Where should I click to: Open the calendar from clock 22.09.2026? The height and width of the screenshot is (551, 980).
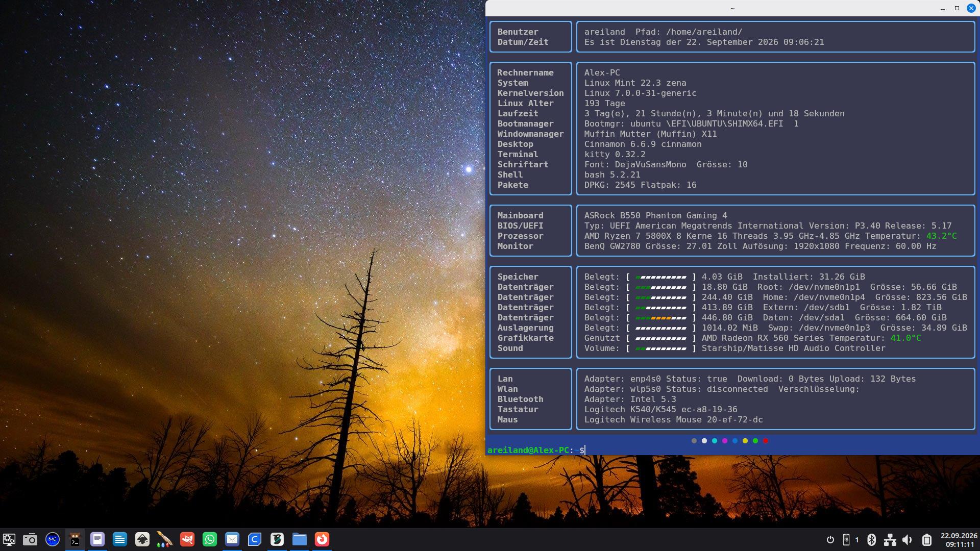tap(959, 540)
